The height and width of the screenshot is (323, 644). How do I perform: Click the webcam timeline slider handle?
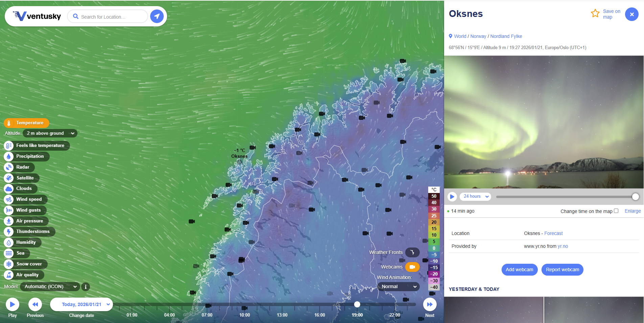635,197
